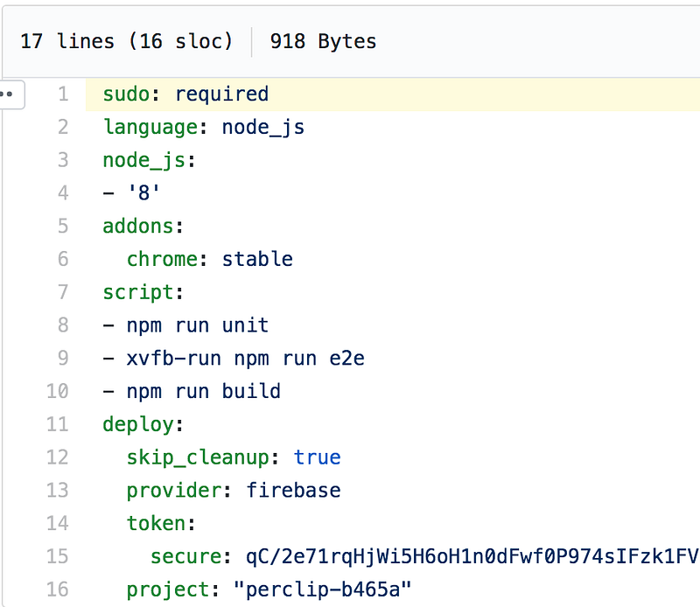Click line number 2
Image resolution: width=700 pixels, height=607 pixels.
coord(62,127)
